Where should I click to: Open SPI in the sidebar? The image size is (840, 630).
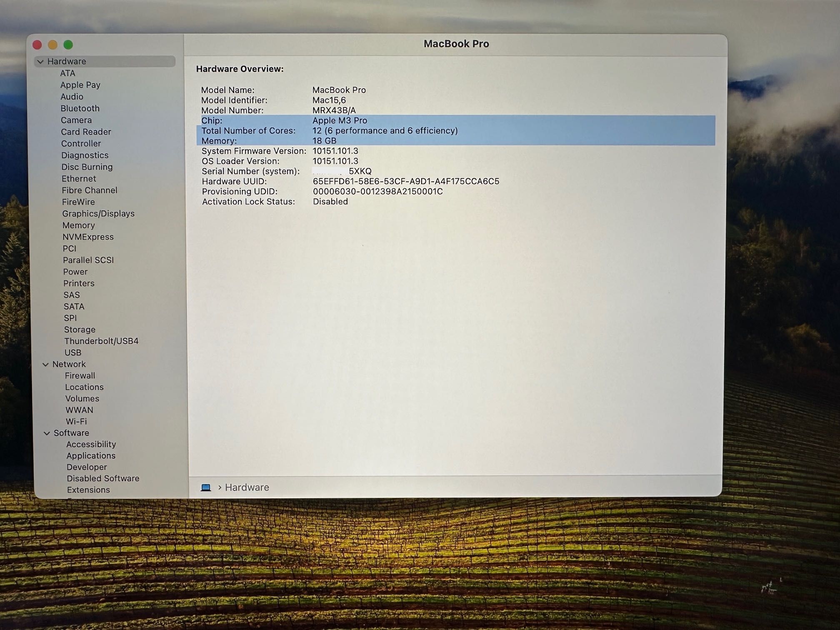[x=70, y=318]
